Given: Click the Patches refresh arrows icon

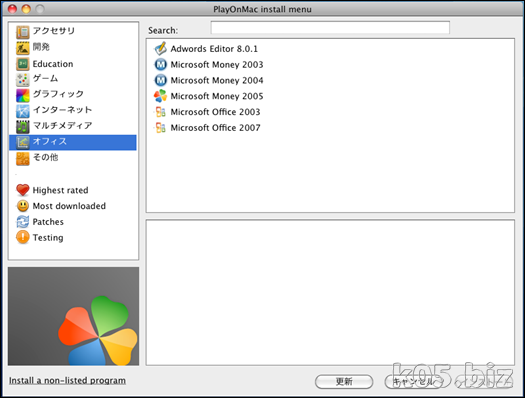Looking at the screenshot, I should click(23, 222).
